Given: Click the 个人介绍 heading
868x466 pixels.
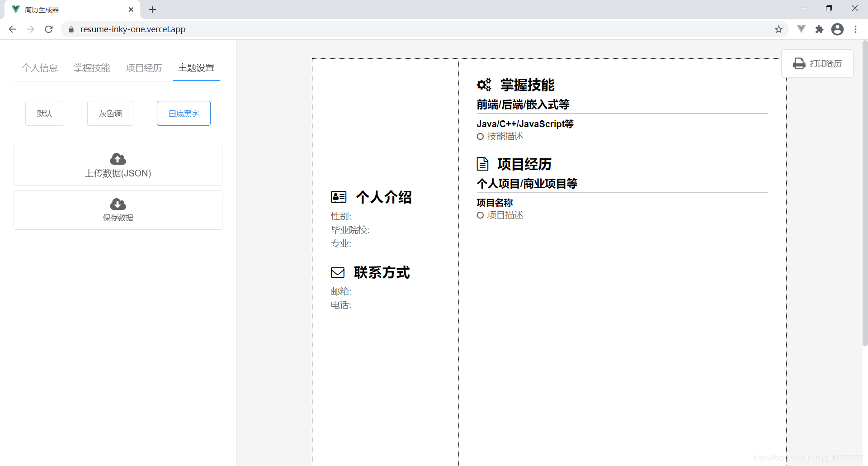Looking at the screenshot, I should (x=384, y=197).
